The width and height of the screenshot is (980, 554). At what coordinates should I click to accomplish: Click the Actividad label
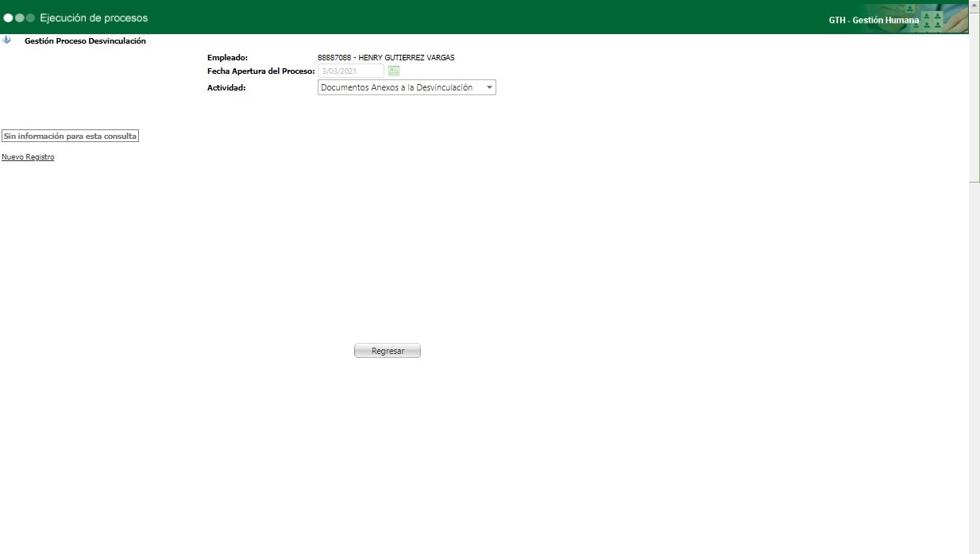[226, 88]
